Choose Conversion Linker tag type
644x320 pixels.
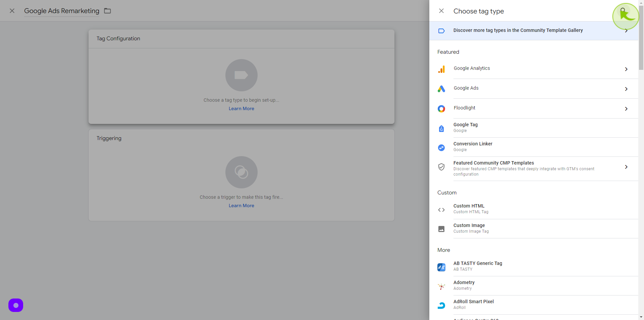(x=534, y=147)
